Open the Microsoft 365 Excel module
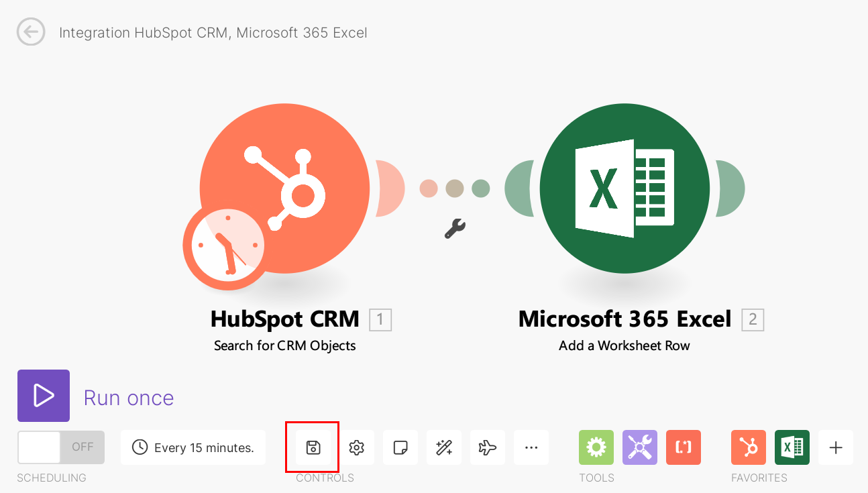The width and height of the screenshot is (868, 493). [625, 188]
